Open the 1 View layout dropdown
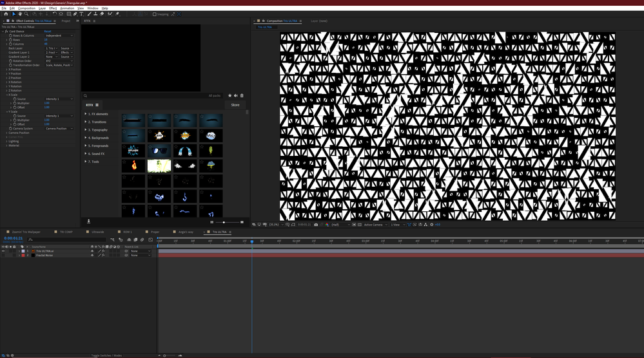This screenshot has height=358, width=644. click(398, 225)
